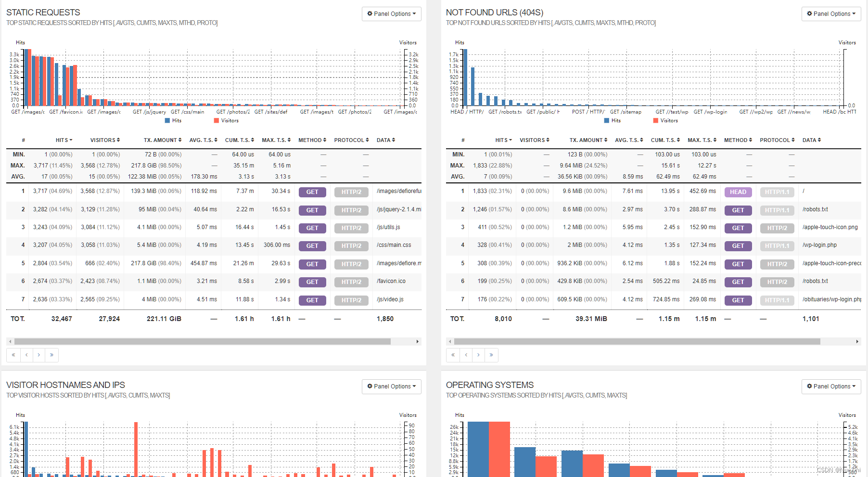868x477 pixels.
Task: Click right arrow of Static Requests scrollbar
Action: [x=418, y=342]
